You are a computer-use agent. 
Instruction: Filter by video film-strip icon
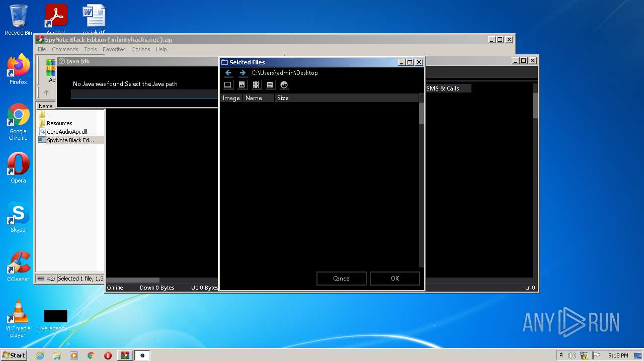point(256,85)
